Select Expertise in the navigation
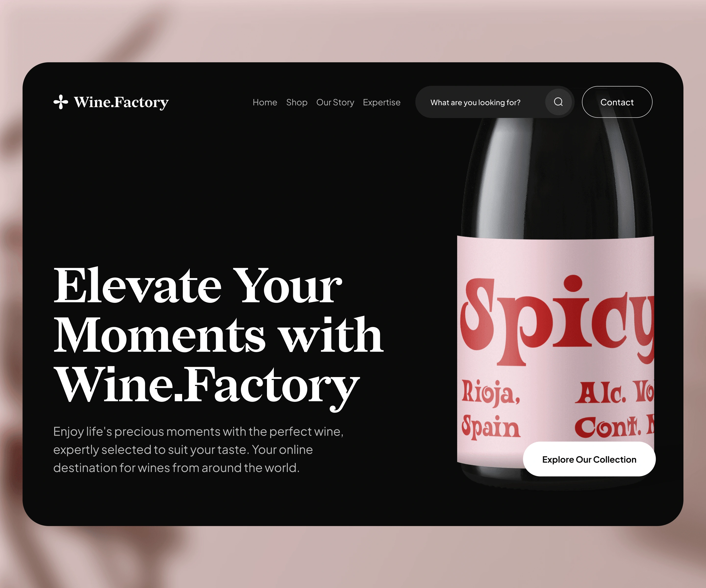This screenshot has height=588, width=706. 382,102
